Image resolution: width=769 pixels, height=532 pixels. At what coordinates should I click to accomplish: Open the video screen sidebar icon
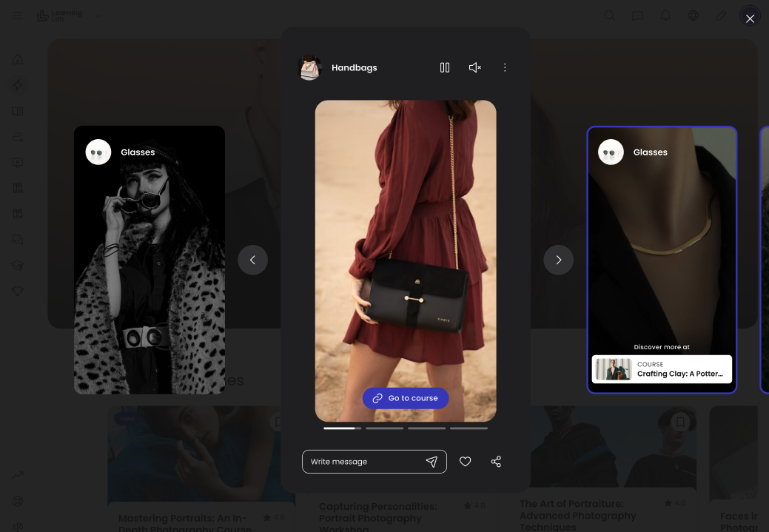18,162
